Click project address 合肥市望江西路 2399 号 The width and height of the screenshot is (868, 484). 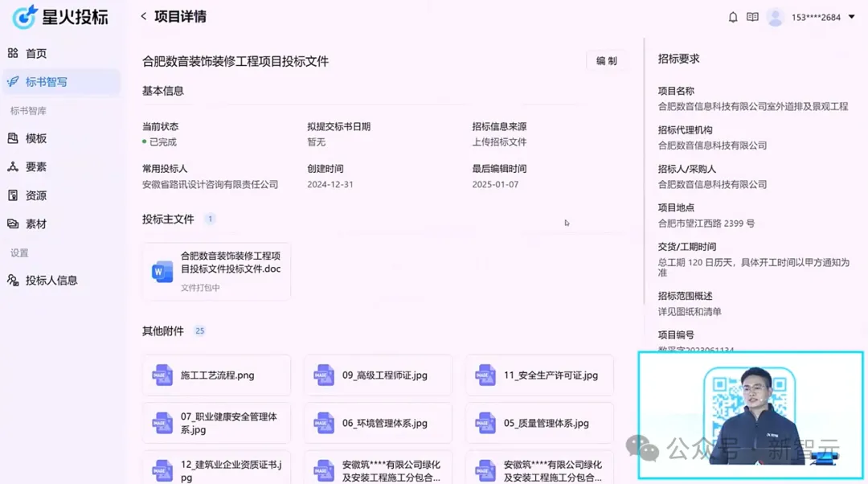[x=706, y=224]
